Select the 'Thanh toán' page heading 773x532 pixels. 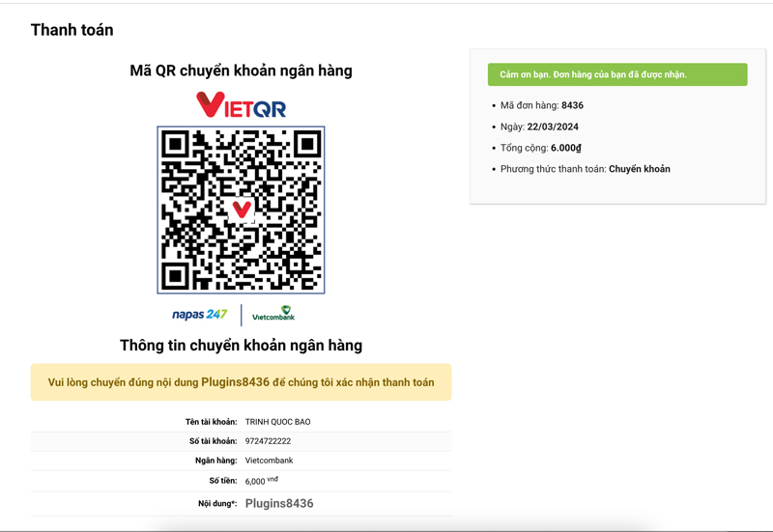pyautogui.click(x=72, y=30)
